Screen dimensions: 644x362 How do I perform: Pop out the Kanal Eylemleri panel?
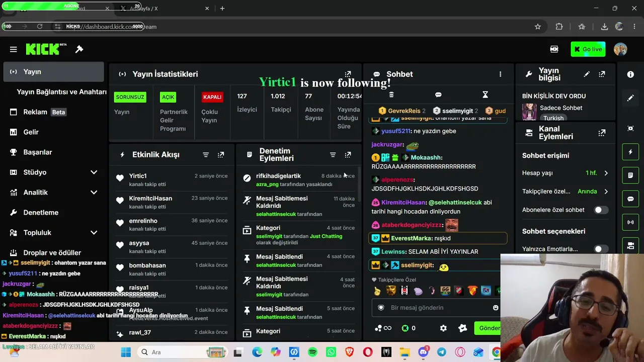click(x=602, y=133)
